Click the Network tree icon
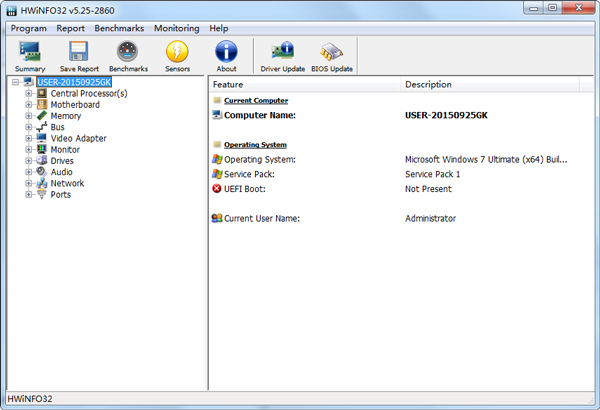 [x=42, y=183]
